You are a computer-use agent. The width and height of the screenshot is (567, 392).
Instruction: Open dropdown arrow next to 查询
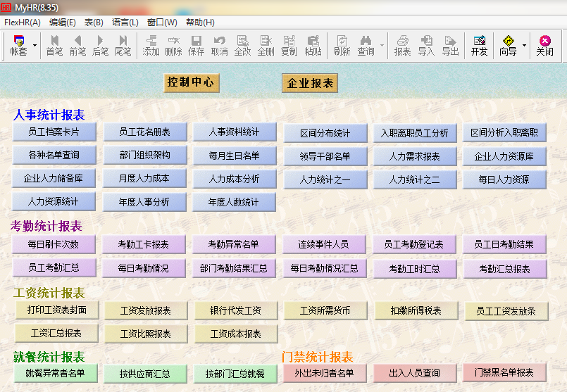click(382, 46)
